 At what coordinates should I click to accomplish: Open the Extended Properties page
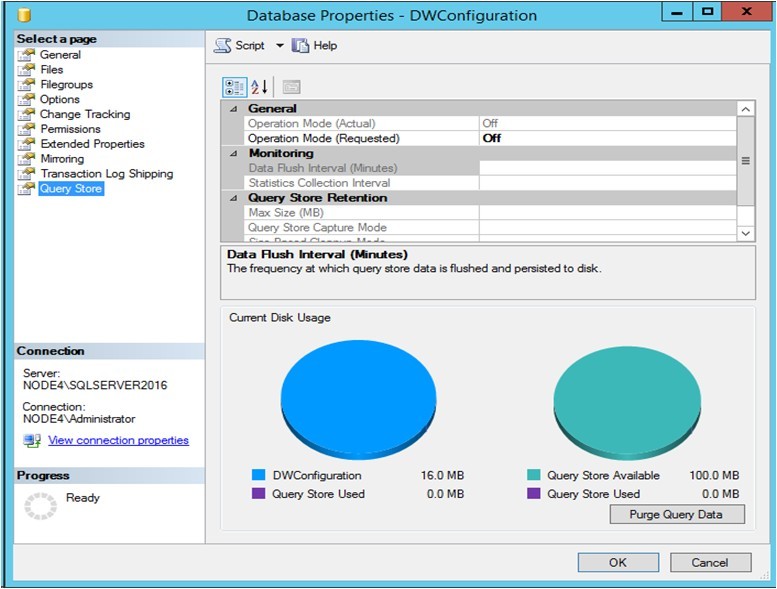(92, 144)
